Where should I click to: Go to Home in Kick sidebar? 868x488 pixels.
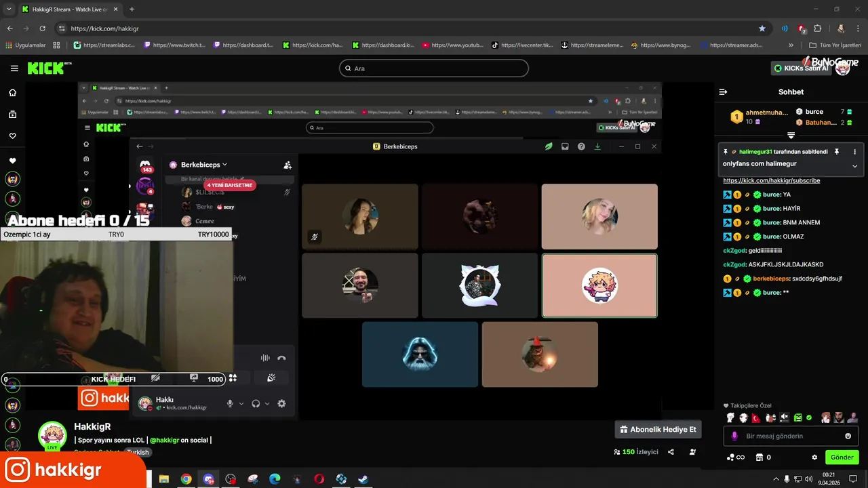point(12,93)
